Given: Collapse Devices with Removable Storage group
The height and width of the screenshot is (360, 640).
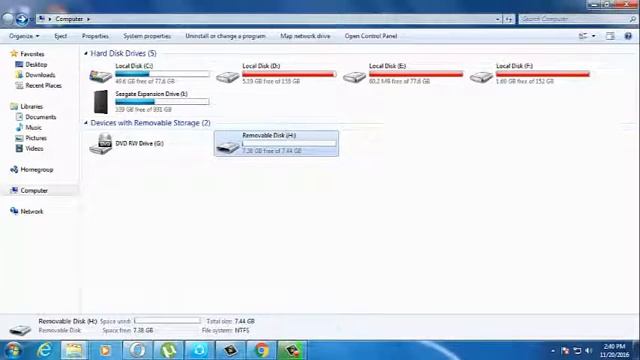Looking at the screenshot, I should (86, 123).
